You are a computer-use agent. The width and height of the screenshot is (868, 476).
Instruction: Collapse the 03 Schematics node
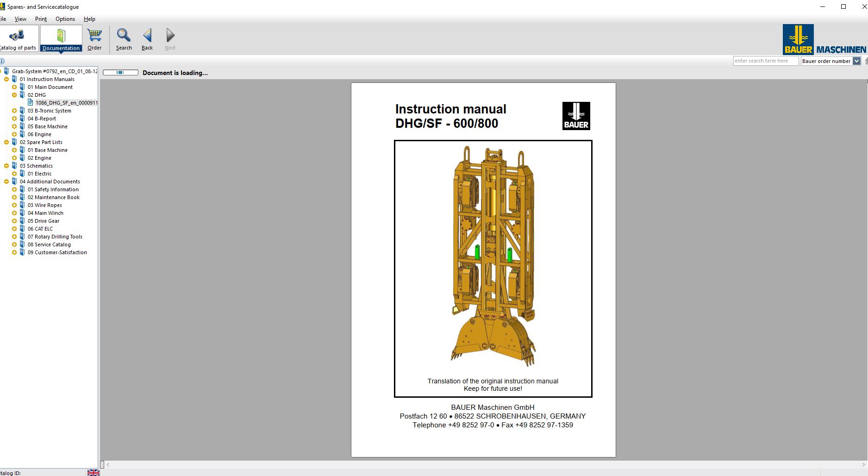6,166
